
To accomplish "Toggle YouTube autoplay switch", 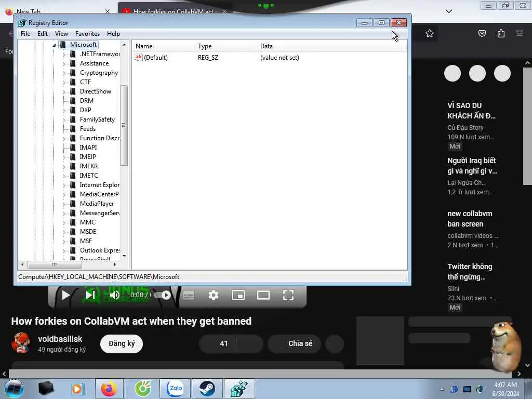I will click(162, 295).
